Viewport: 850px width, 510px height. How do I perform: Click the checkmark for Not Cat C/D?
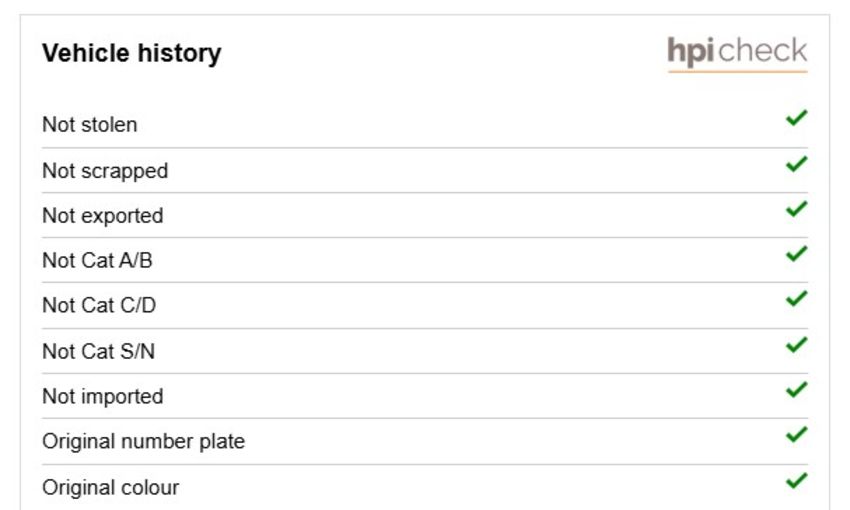pyautogui.click(x=797, y=299)
